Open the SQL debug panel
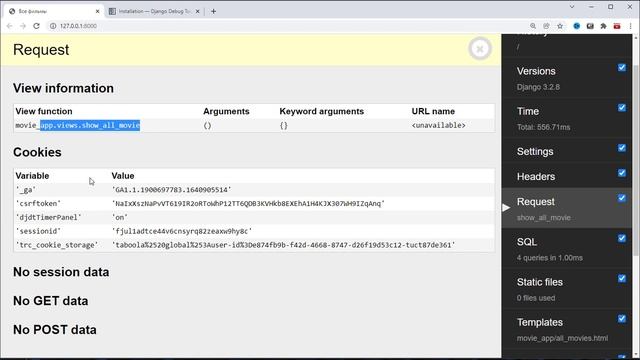 point(527,242)
